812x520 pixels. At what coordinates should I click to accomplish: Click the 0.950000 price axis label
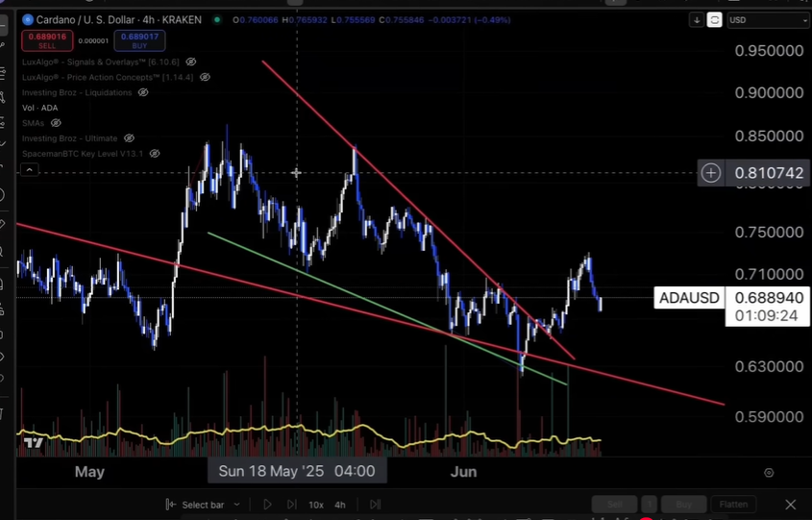pyautogui.click(x=769, y=51)
